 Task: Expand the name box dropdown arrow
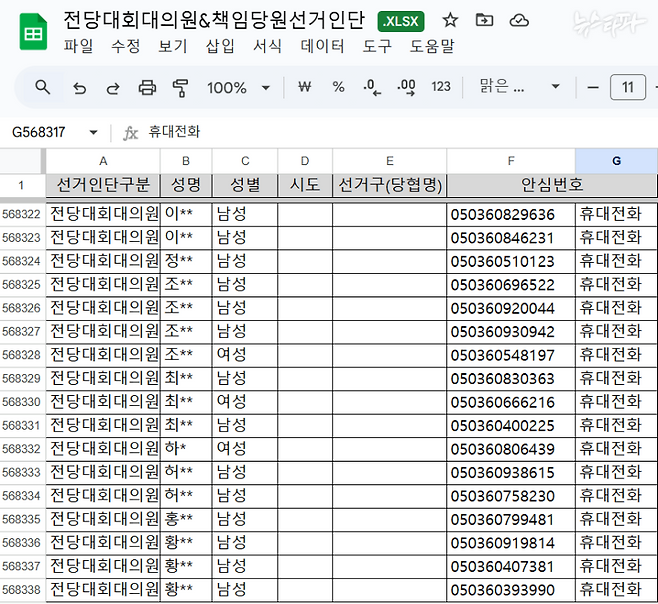pyautogui.click(x=93, y=133)
